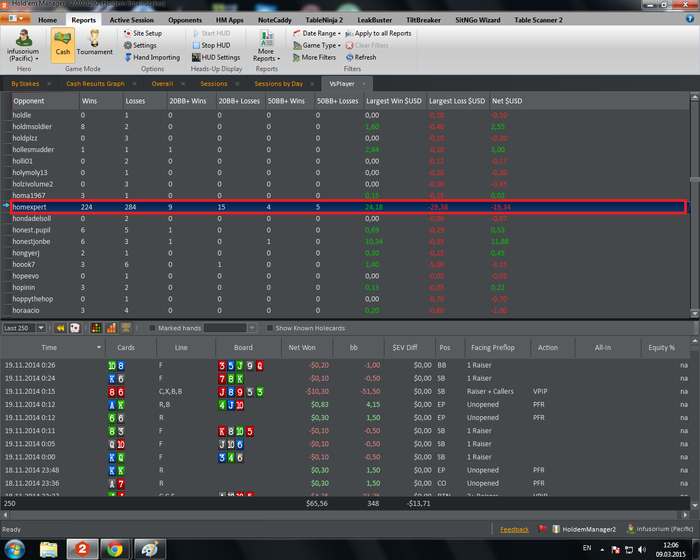Open the Settings gear option

click(140, 45)
